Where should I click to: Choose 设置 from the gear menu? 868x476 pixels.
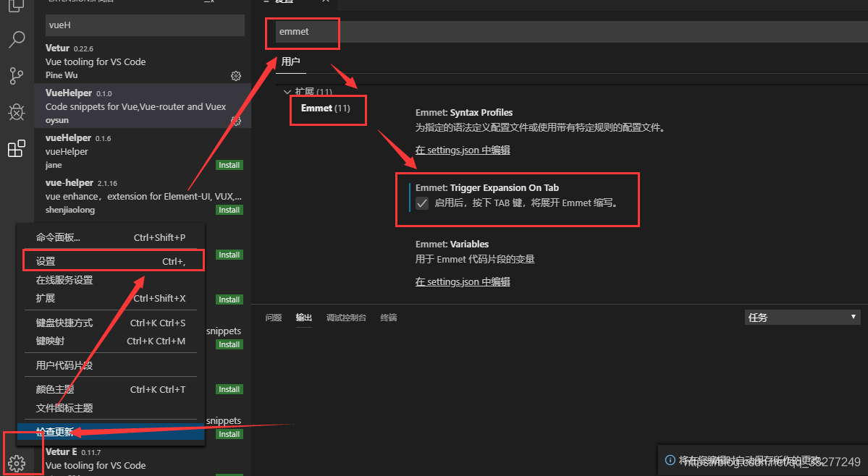point(111,261)
